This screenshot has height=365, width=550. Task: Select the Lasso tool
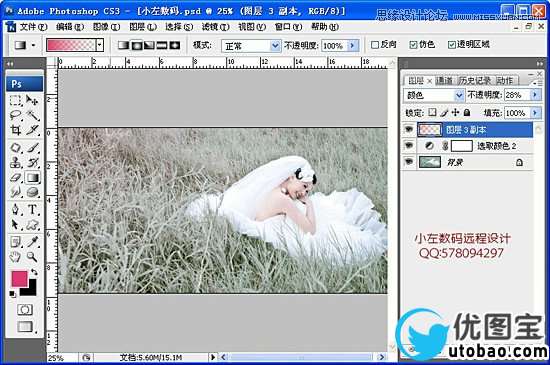click(x=16, y=115)
